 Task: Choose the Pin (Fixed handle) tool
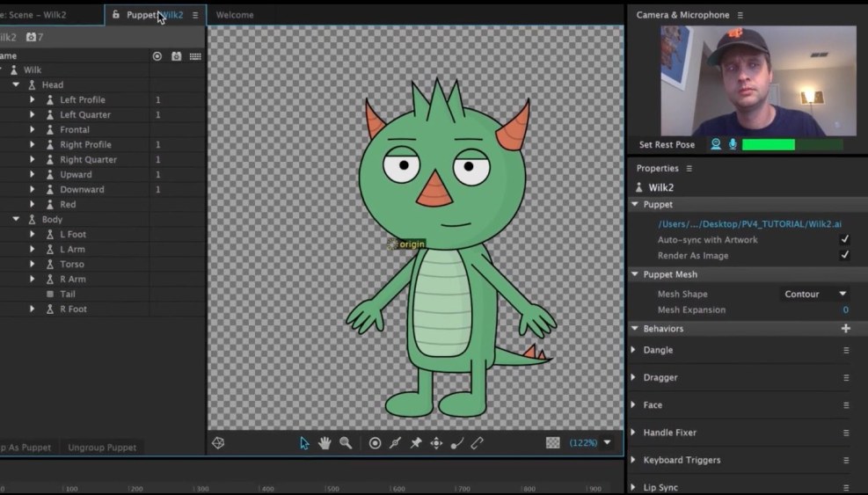(x=416, y=443)
